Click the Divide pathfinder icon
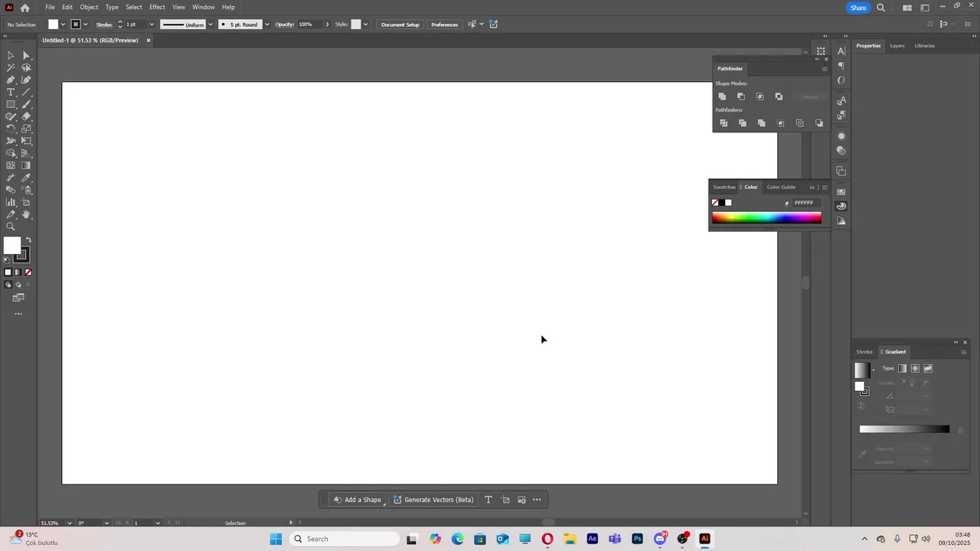The image size is (980, 551). tap(724, 123)
